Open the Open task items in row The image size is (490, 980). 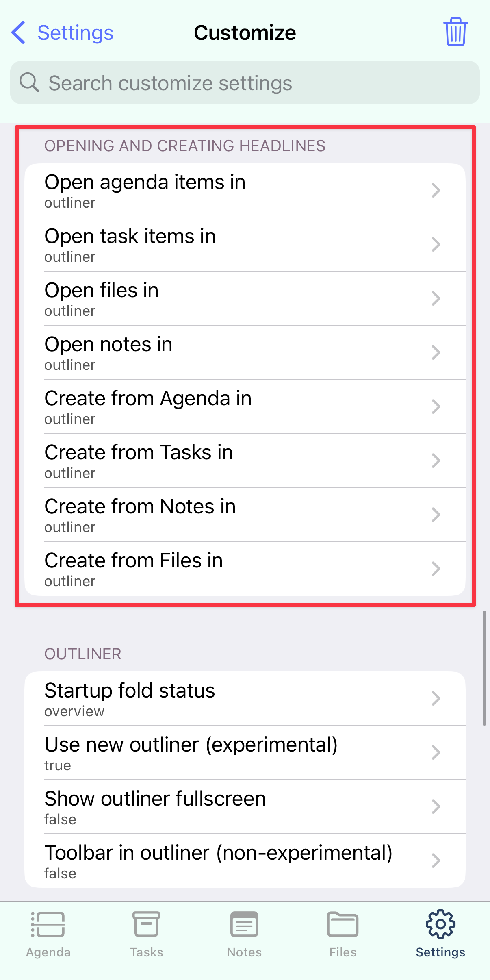tap(245, 244)
